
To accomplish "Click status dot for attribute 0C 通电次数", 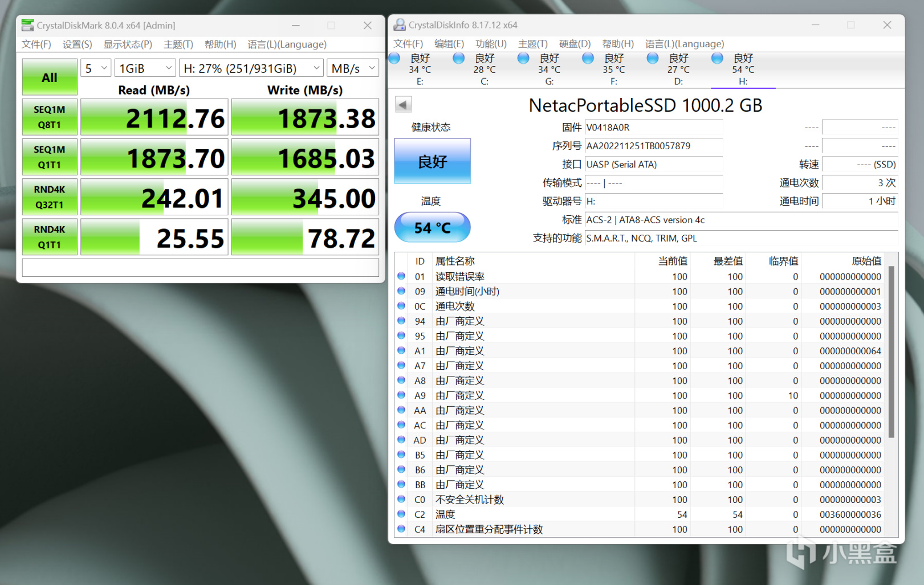I will [401, 306].
